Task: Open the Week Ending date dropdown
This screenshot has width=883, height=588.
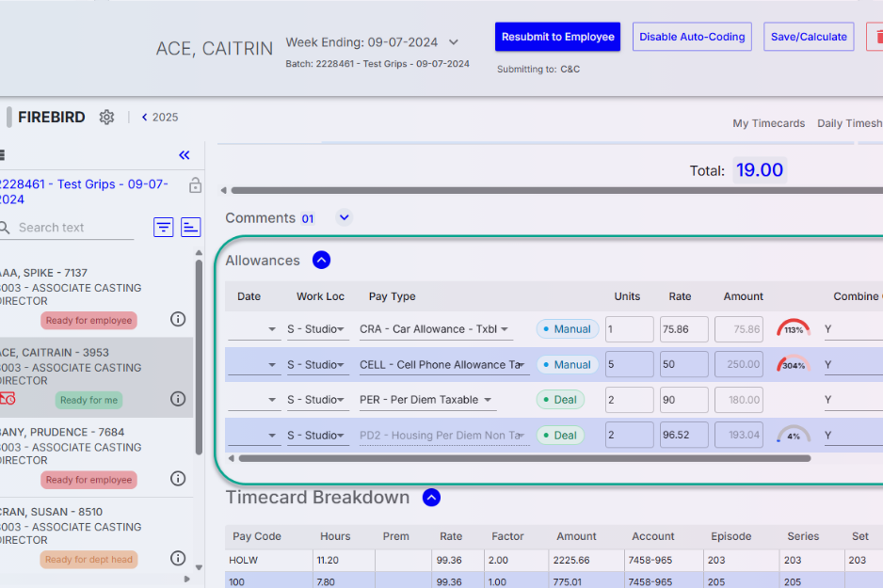Action: pyautogui.click(x=454, y=42)
